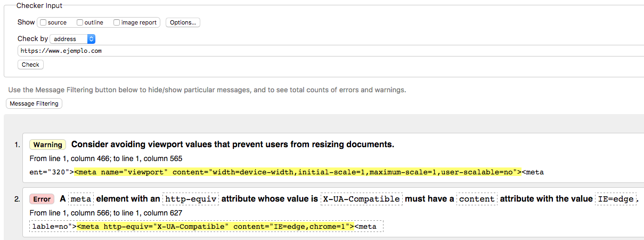Toggle the outline checkbox

(80, 22)
